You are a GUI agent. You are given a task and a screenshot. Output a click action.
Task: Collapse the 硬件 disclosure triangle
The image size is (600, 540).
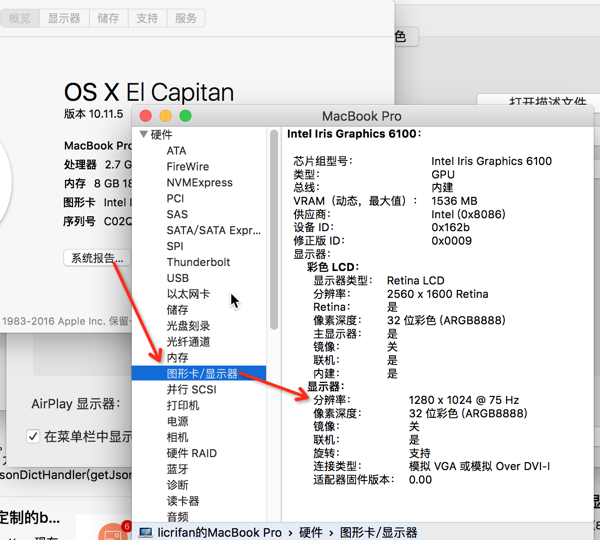(143, 134)
